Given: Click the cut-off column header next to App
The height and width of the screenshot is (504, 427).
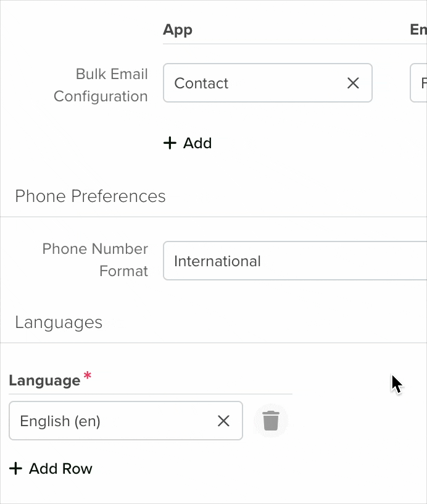Looking at the screenshot, I should (x=418, y=30).
